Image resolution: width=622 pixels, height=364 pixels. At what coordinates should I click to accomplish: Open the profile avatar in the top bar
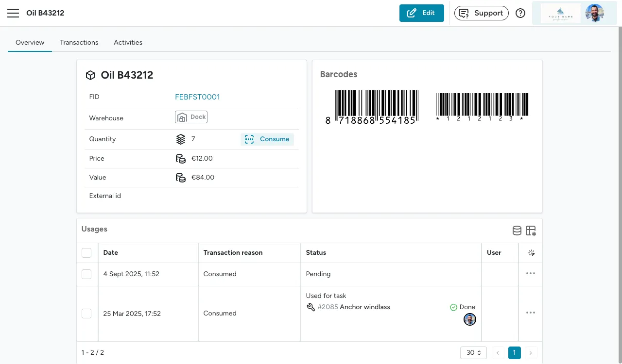(x=594, y=13)
